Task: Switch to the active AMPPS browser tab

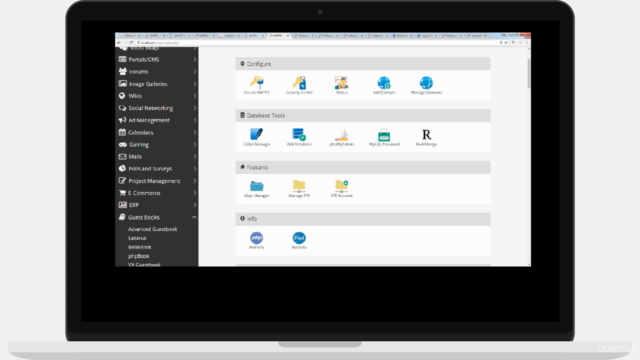Action: [278, 36]
